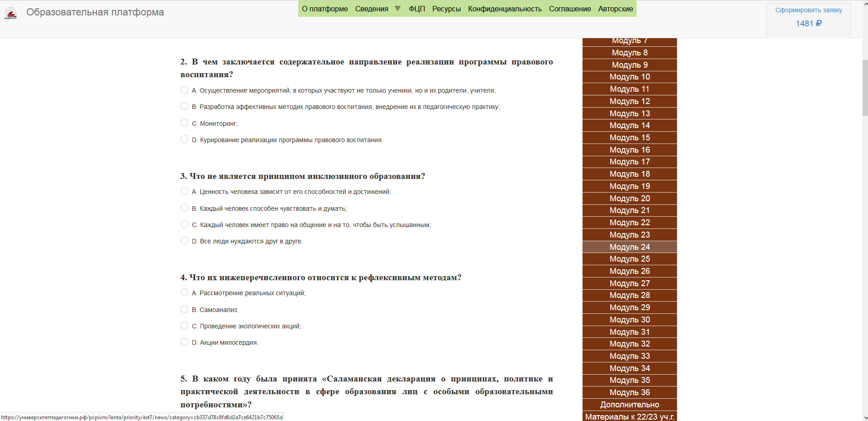Open the ФЦП menu item
The image size is (868, 421).
coord(417,9)
